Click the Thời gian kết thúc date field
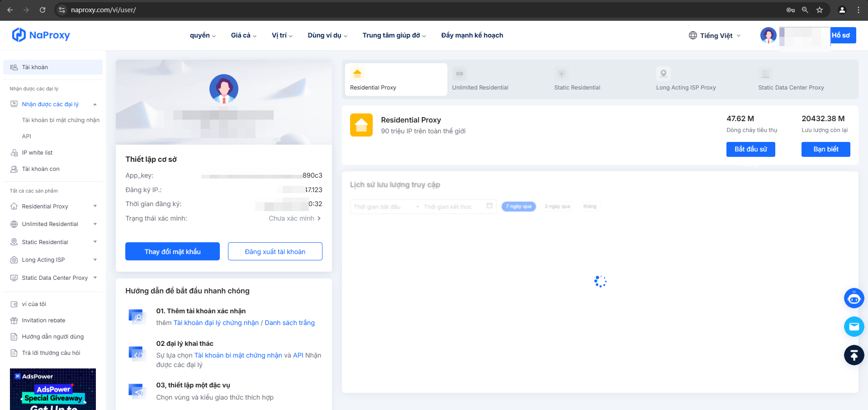This screenshot has width=868, height=410. 448,207
